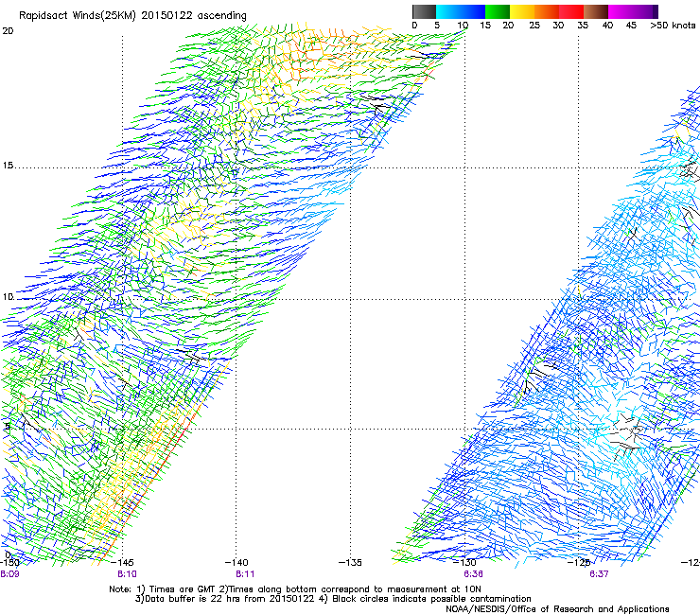Click the 'Rapidscat Winds(25KM) 20150122 ascending' title
Viewport: 700px width, 615px height.
point(132,16)
